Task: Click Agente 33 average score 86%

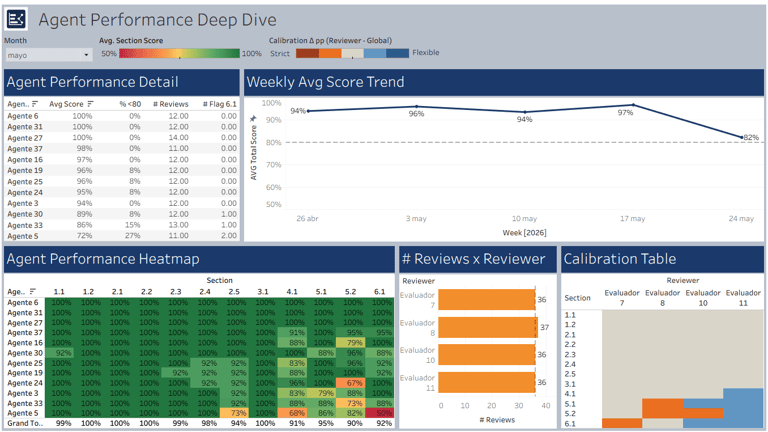Action: click(84, 225)
